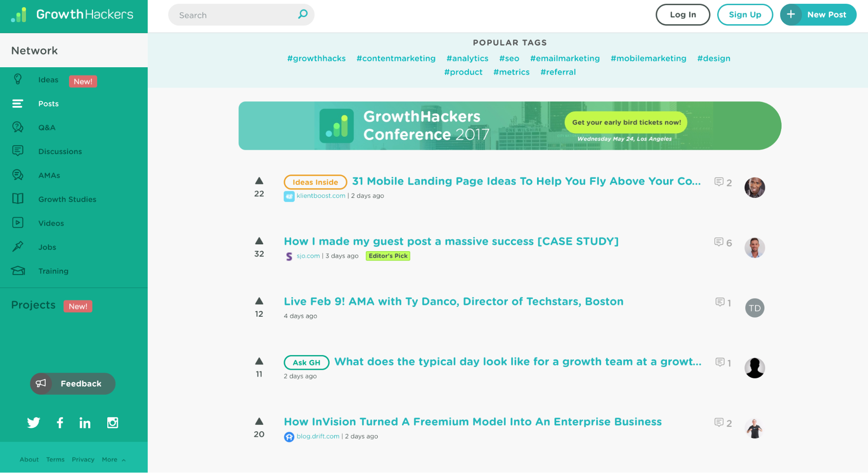Open the #analytics tag
This screenshot has width=868, height=473.
[467, 58]
